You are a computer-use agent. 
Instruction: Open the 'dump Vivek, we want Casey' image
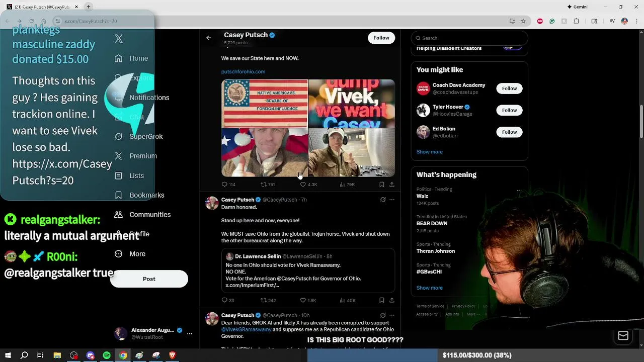coord(352,104)
